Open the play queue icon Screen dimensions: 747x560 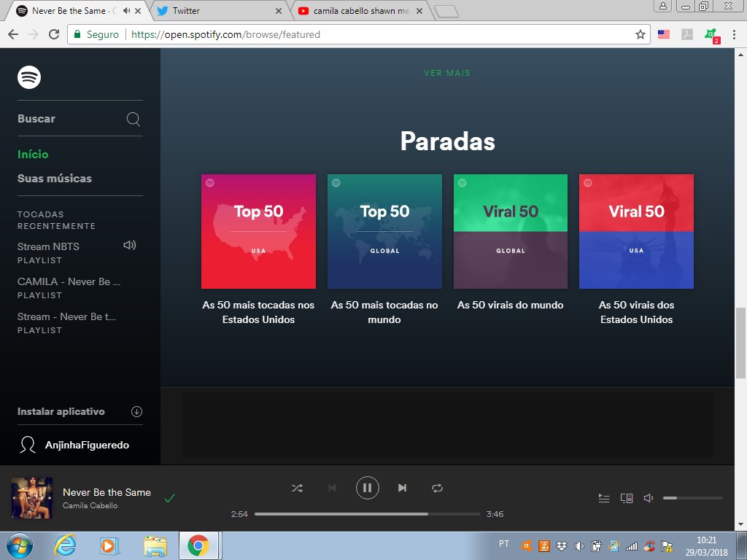pyautogui.click(x=603, y=498)
